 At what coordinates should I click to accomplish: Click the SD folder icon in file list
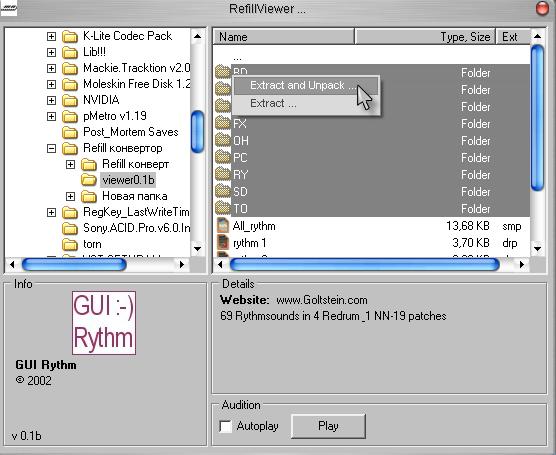[x=223, y=191]
